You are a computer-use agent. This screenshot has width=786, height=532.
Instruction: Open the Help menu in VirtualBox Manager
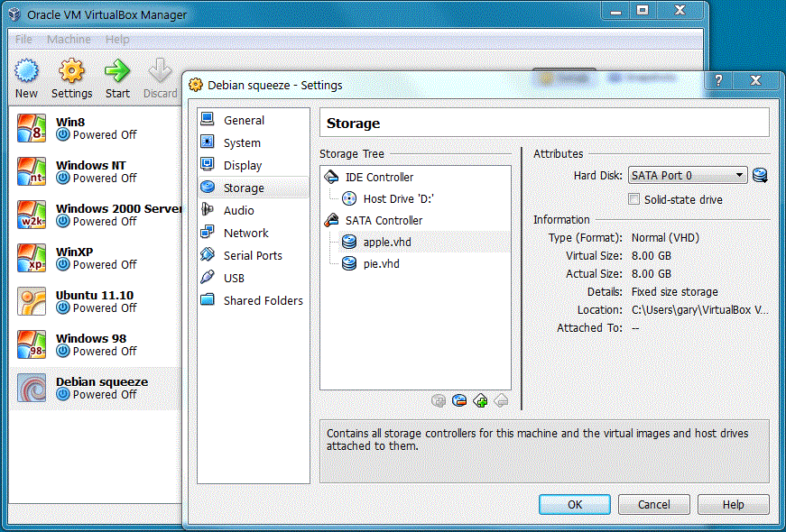point(117,39)
